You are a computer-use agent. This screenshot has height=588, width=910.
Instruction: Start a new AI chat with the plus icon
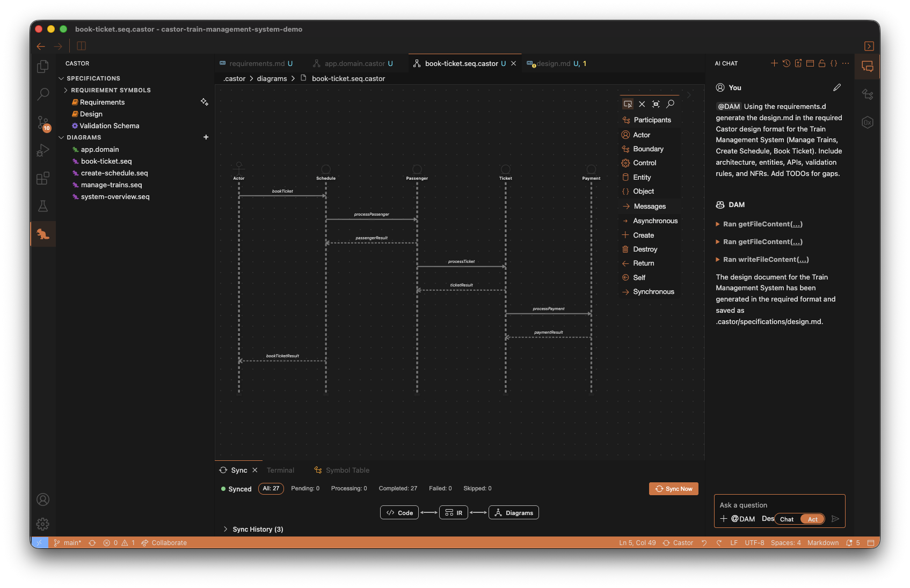click(x=774, y=63)
